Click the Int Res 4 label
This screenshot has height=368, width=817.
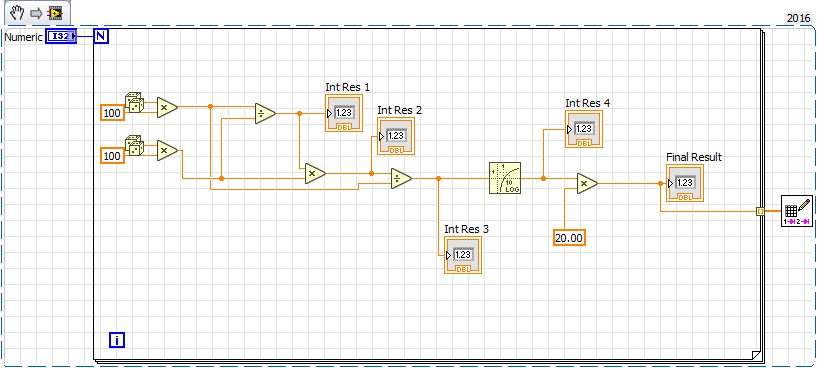[588, 103]
